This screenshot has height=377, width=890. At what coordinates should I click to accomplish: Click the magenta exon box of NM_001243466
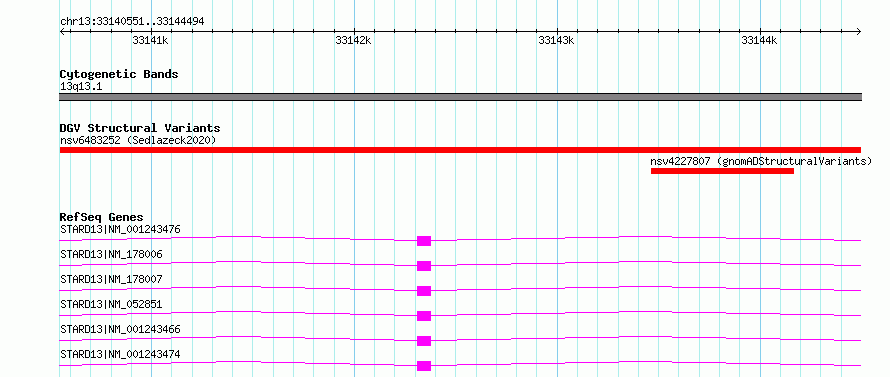(x=424, y=341)
